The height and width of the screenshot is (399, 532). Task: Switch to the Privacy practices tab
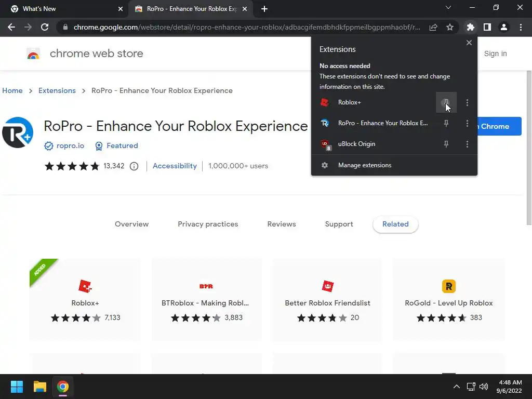coord(208,224)
